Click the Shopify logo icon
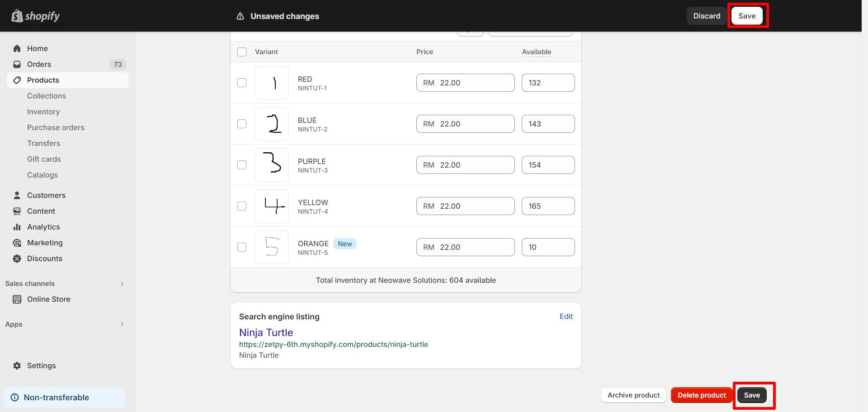 17,16
